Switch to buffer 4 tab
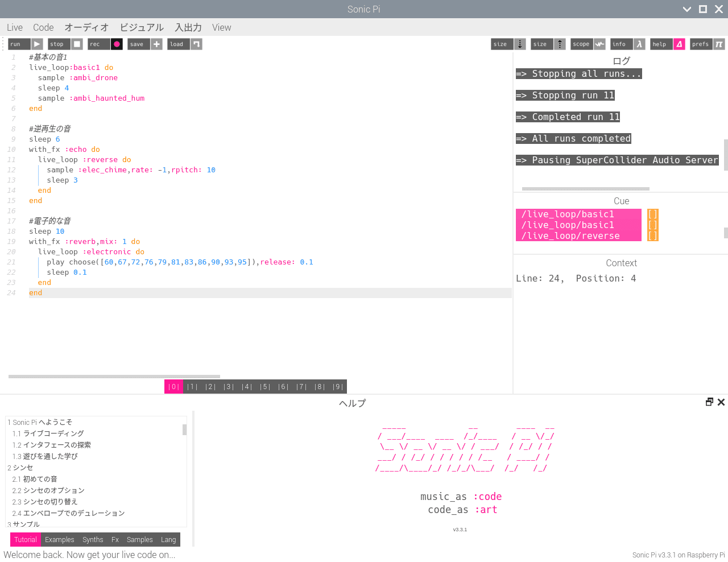 coord(247,387)
